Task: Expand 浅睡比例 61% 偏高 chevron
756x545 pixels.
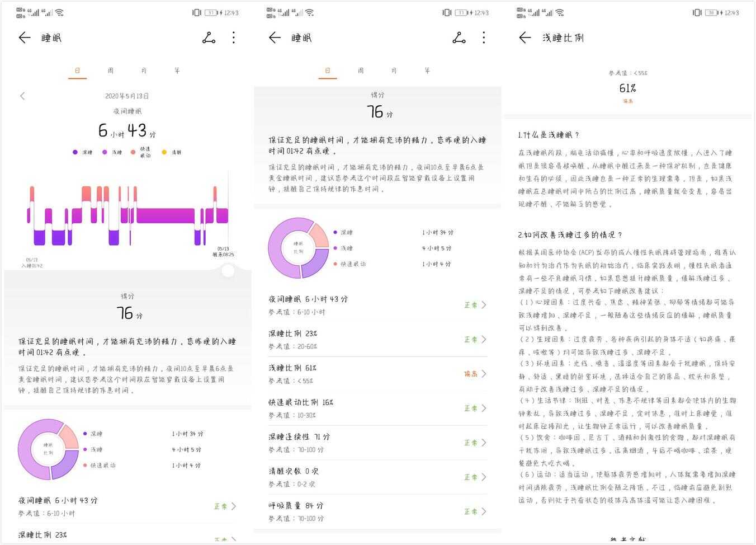Action: [484, 374]
